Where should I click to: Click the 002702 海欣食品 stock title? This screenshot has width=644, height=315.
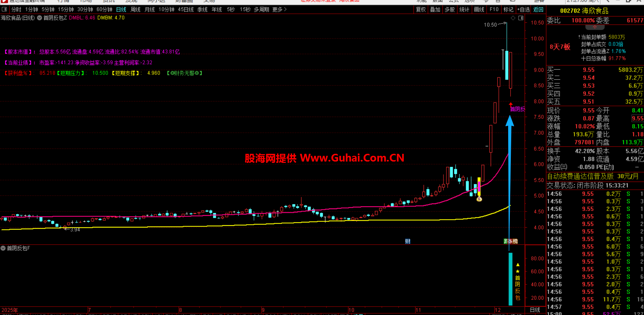click(584, 11)
